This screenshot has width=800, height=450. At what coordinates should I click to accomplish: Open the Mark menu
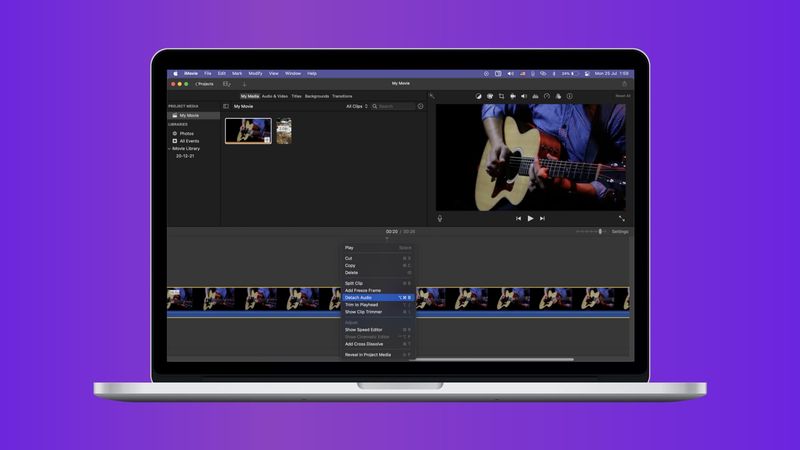point(237,73)
